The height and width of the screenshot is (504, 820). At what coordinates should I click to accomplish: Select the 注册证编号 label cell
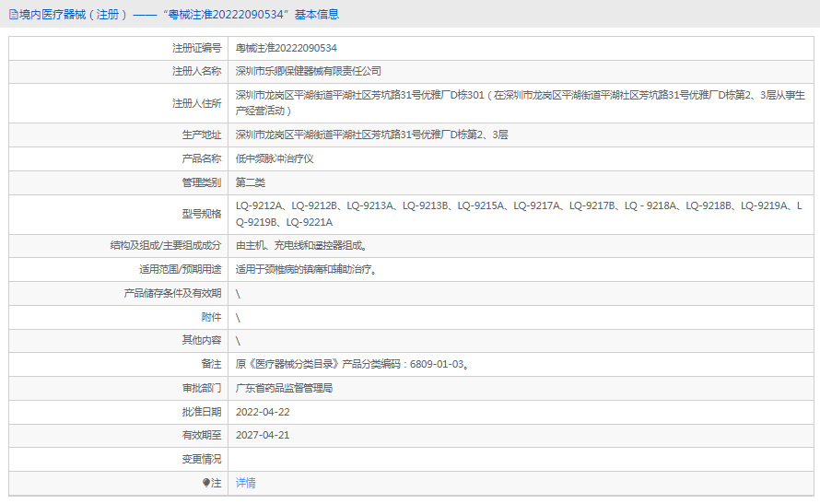[196, 48]
